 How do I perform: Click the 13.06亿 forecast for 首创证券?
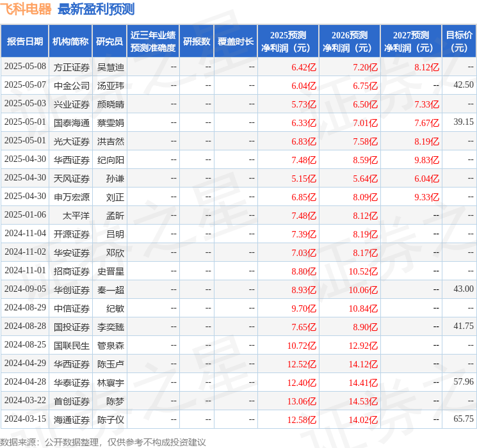pyautogui.click(x=302, y=401)
